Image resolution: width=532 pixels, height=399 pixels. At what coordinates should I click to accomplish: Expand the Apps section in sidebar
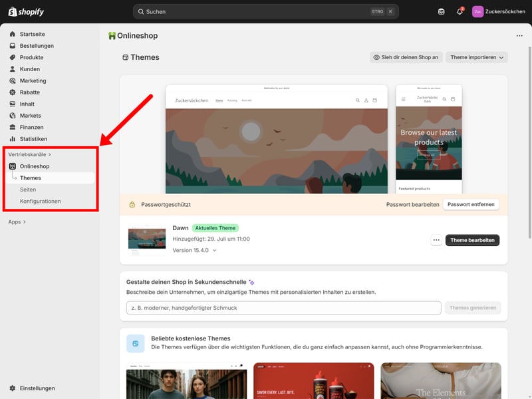(x=17, y=222)
